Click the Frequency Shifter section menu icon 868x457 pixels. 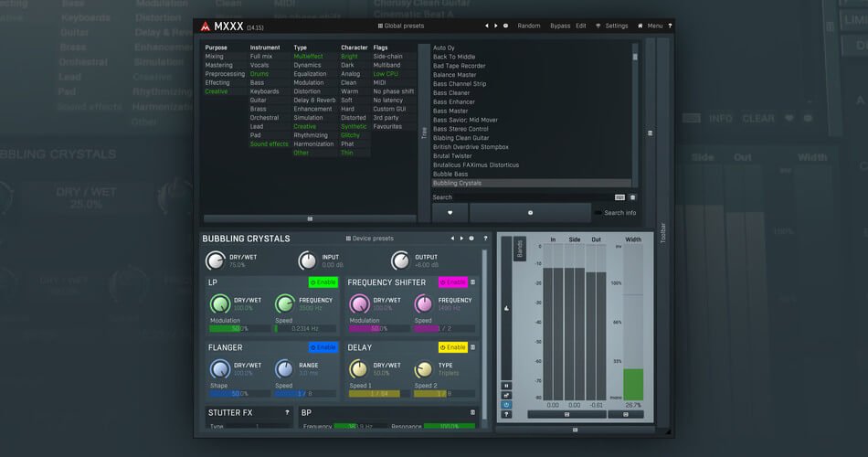tap(472, 282)
